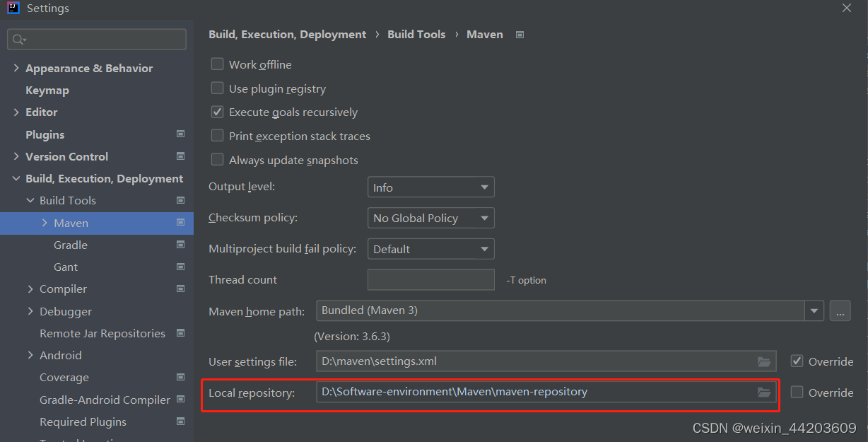The width and height of the screenshot is (868, 442).
Task: Enable Print exception stack traces
Action: 217,136
